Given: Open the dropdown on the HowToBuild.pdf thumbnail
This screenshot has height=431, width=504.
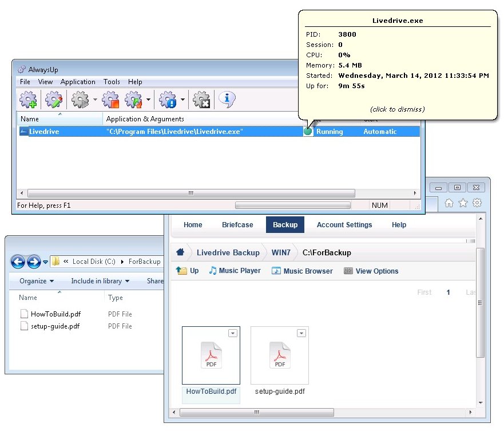Looking at the screenshot, I should (x=233, y=333).
